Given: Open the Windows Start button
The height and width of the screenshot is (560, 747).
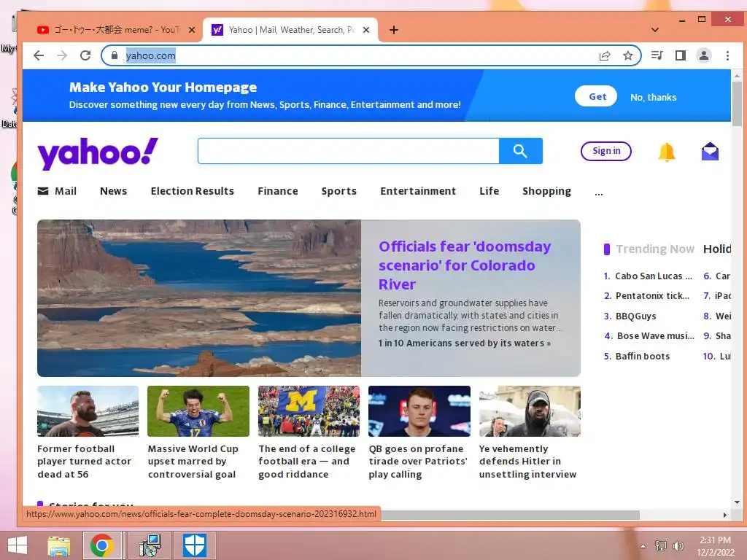Looking at the screenshot, I should [x=18, y=545].
